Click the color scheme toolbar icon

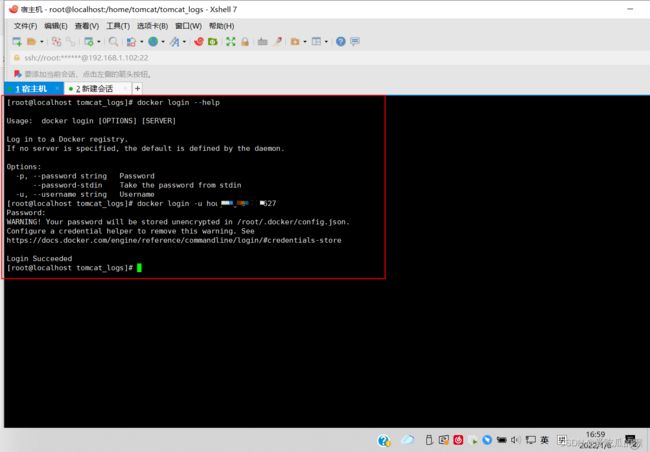tap(131, 41)
